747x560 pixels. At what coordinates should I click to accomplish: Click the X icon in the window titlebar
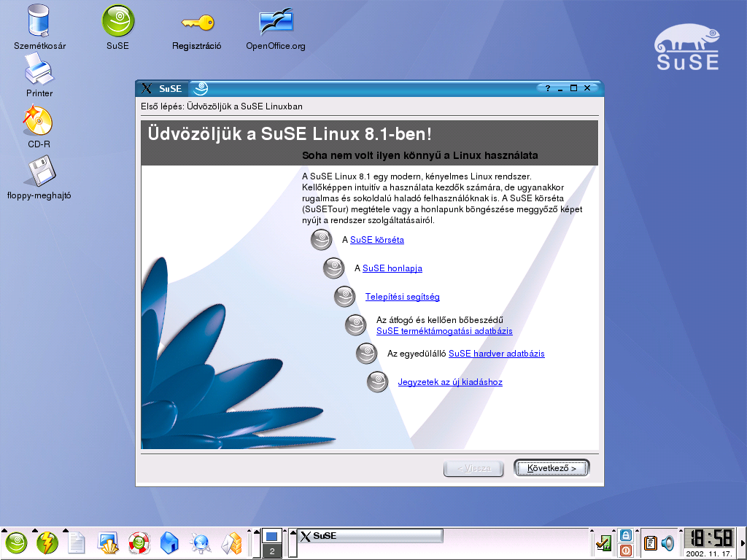(147, 88)
